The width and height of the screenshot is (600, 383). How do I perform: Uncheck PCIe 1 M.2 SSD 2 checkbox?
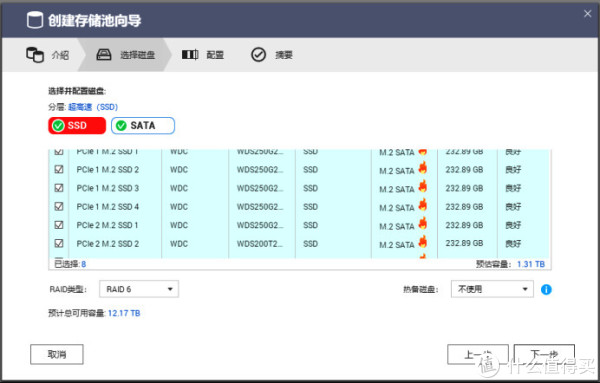coord(59,169)
